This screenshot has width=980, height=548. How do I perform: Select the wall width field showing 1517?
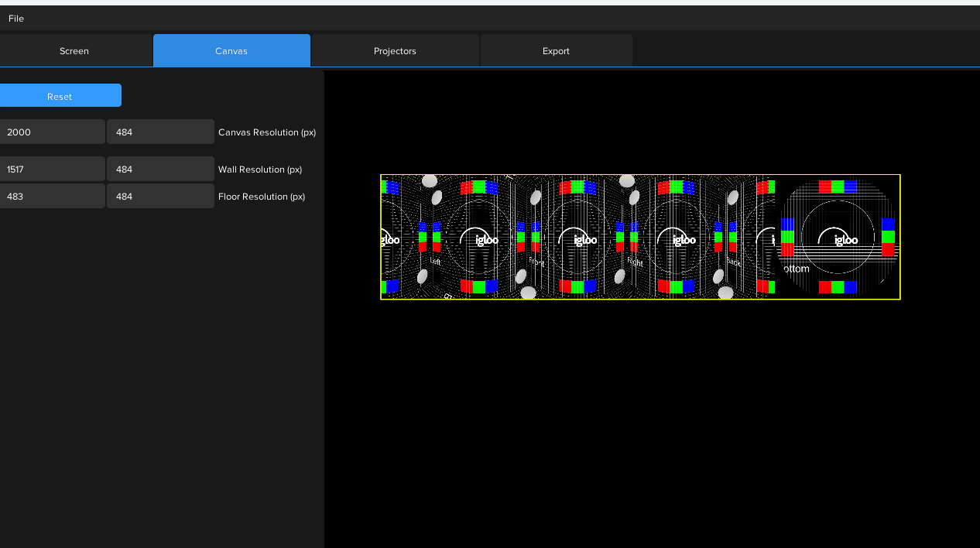52,169
